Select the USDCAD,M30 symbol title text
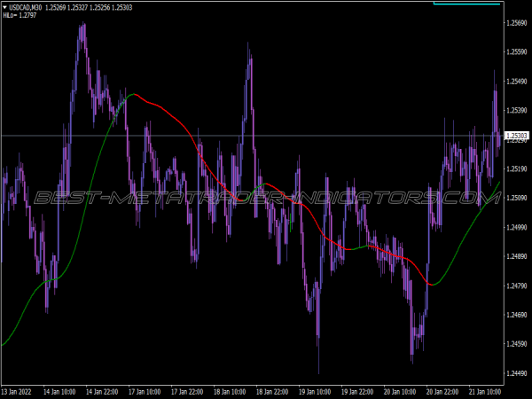The height and width of the screenshot is (399, 532). (26, 7)
